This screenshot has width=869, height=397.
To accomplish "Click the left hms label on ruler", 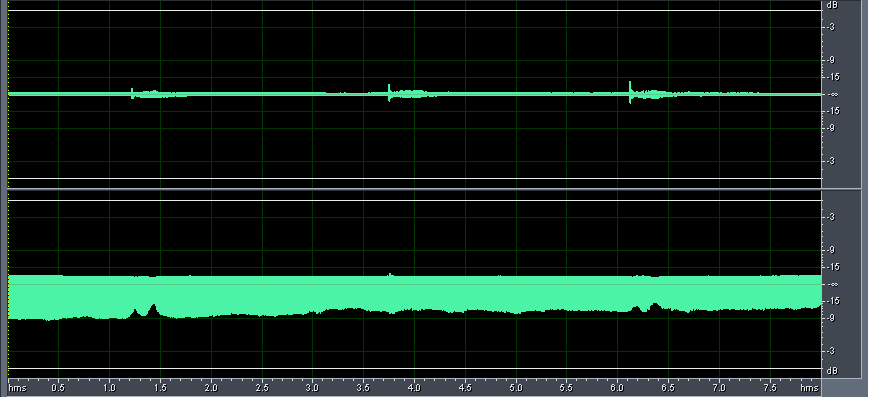I will [x=17, y=388].
